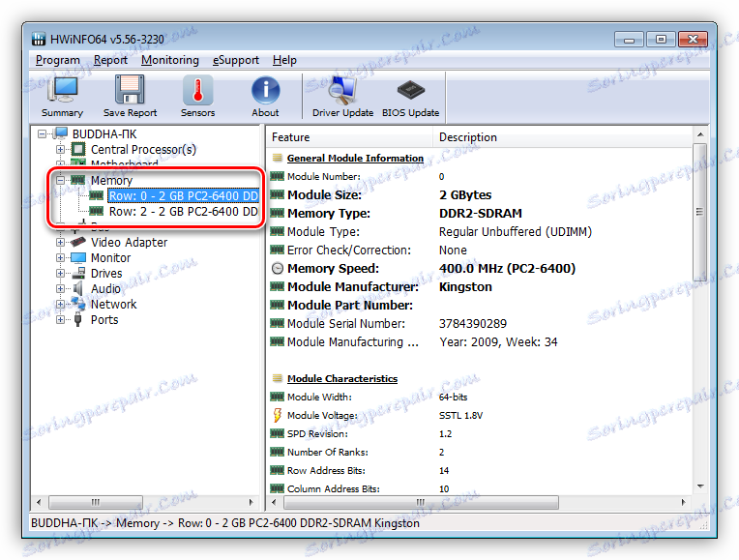Viewport: 739px width, 560px height.
Task: Select Row: 2 - 2 GB PC2-6400 memory entry
Action: 184,211
